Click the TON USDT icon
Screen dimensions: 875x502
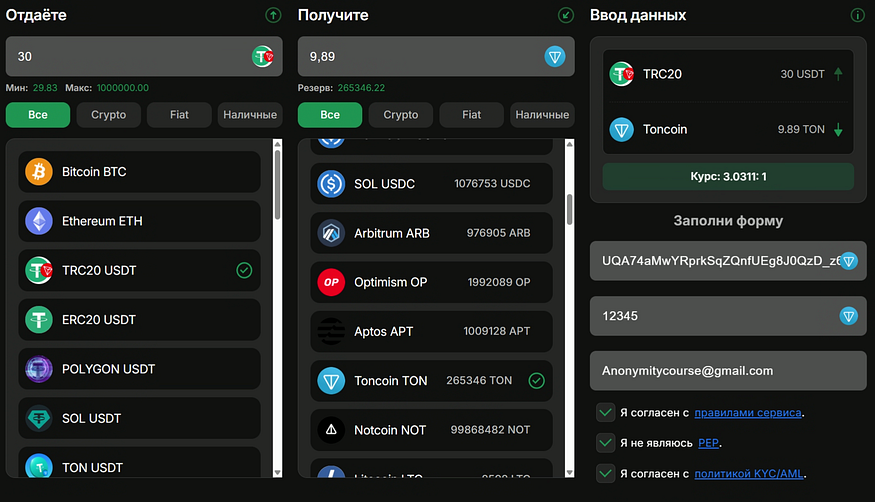pos(39,466)
